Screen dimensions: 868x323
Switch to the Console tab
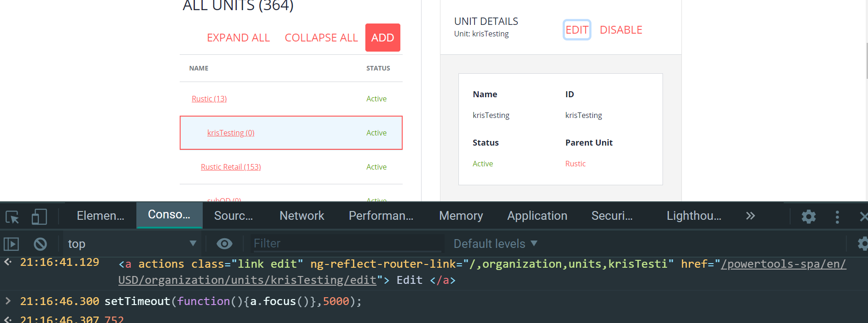coord(169,215)
